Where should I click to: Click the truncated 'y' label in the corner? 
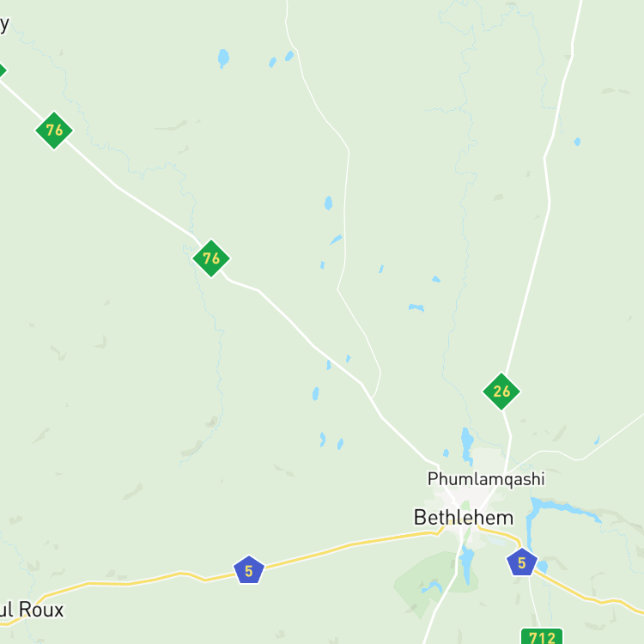point(4,25)
